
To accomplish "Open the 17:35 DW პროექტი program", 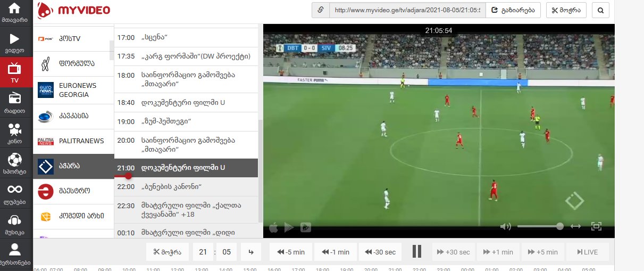I will pyautogui.click(x=186, y=56).
